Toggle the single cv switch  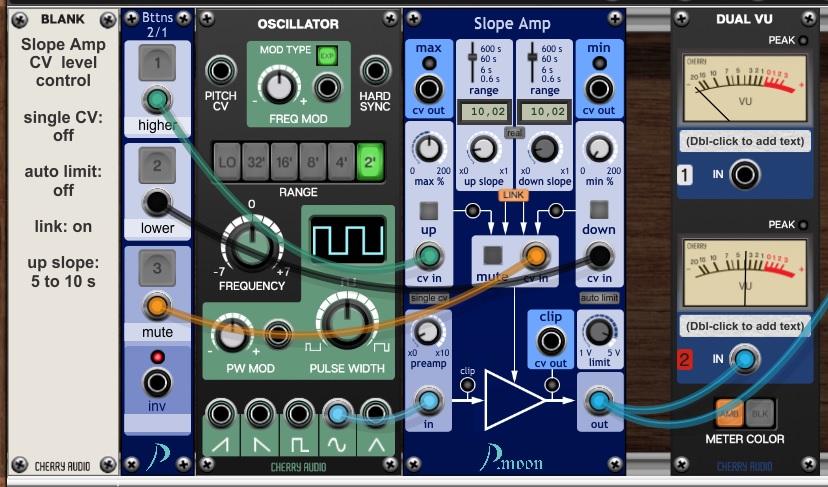[x=429, y=297]
